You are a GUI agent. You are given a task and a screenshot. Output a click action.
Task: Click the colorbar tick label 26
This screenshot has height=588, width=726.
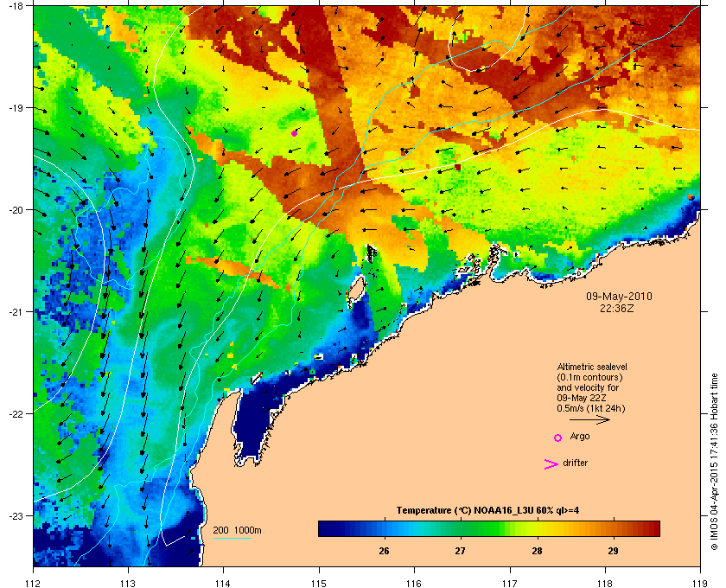[384, 551]
